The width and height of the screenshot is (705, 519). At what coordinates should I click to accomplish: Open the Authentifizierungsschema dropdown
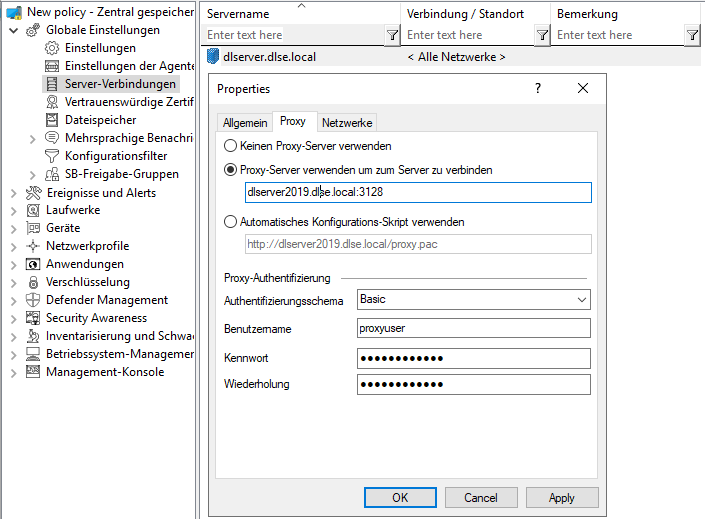pos(582,300)
